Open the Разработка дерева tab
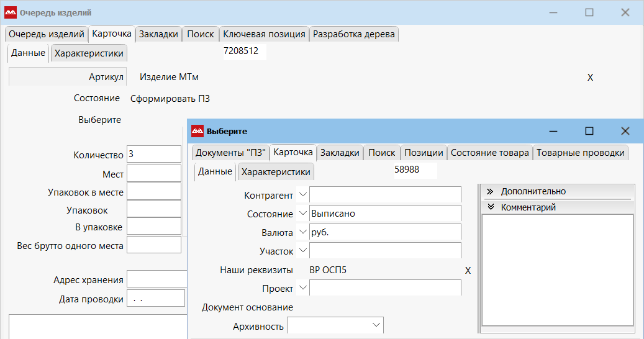Screen dimensions: 644x339 (353, 34)
